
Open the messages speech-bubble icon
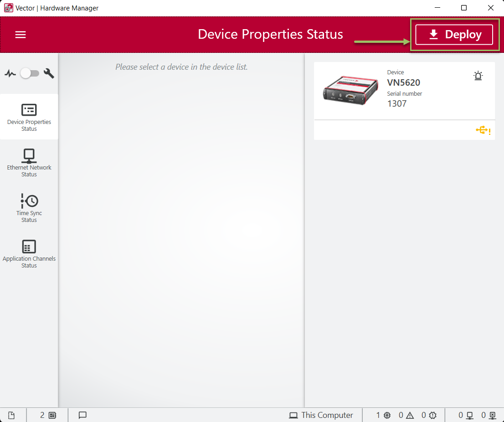tap(82, 415)
